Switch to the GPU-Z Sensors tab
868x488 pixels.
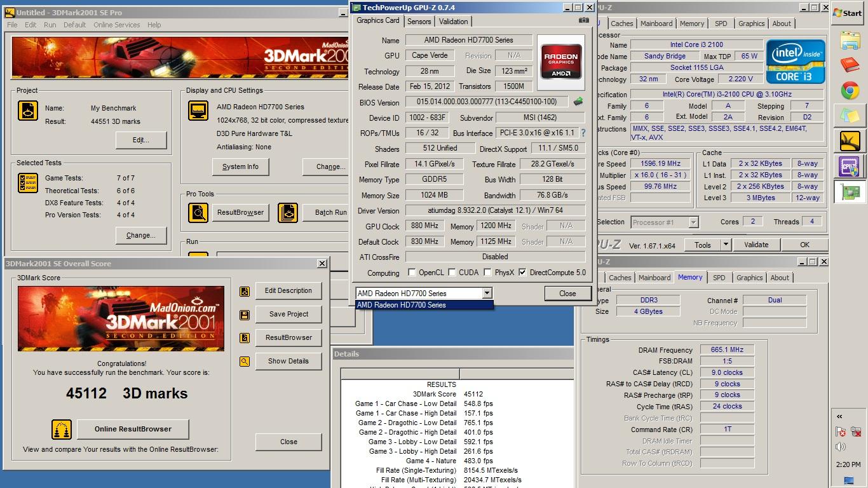pos(419,21)
